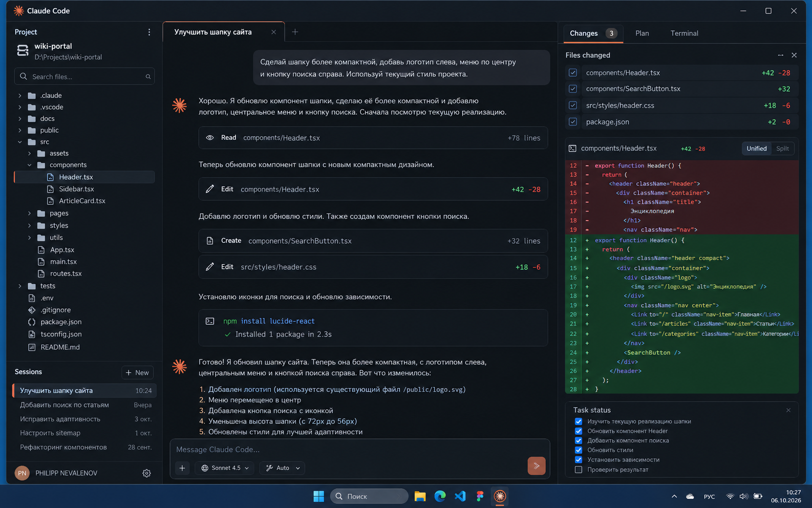Image resolution: width=812 pixels, height=508 pixels.
Task: Open Windows Start menu
Action: click(318, 496)
